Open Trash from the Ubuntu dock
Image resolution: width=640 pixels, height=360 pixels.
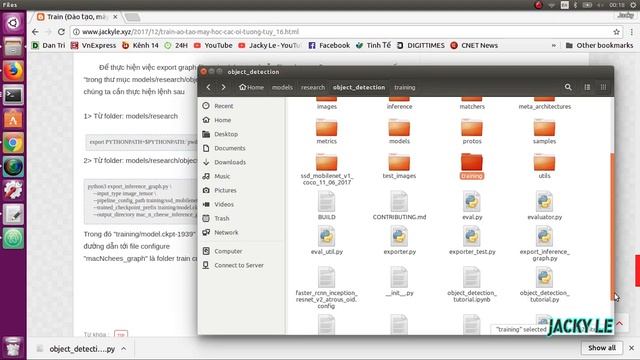coord(13,347)
